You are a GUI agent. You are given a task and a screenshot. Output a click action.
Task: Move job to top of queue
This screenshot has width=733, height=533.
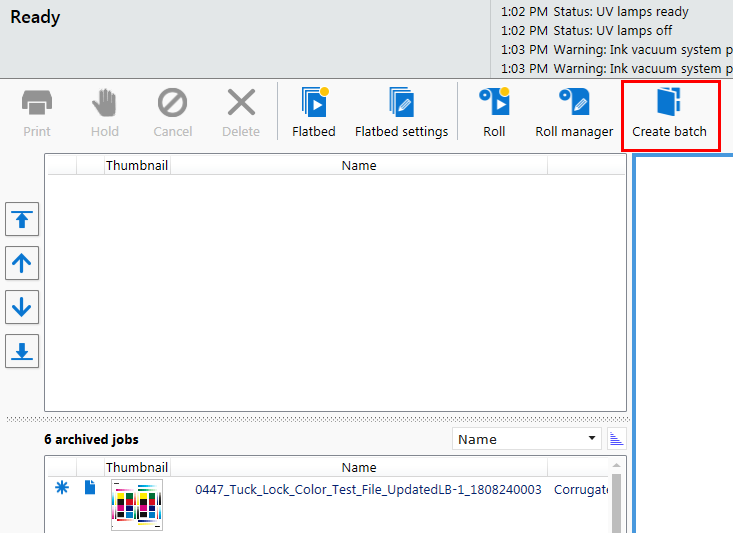pyautogui.click(x=22, y=220)
